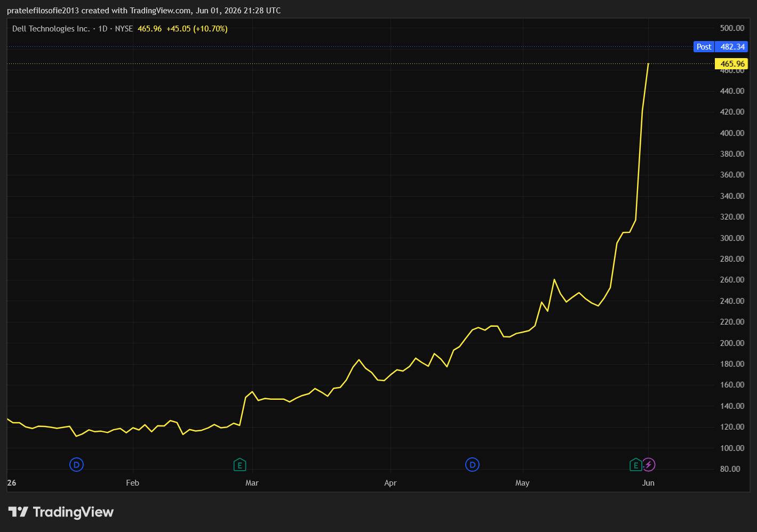
Task: Click the 320.00 price axis label
Action: 732,217
